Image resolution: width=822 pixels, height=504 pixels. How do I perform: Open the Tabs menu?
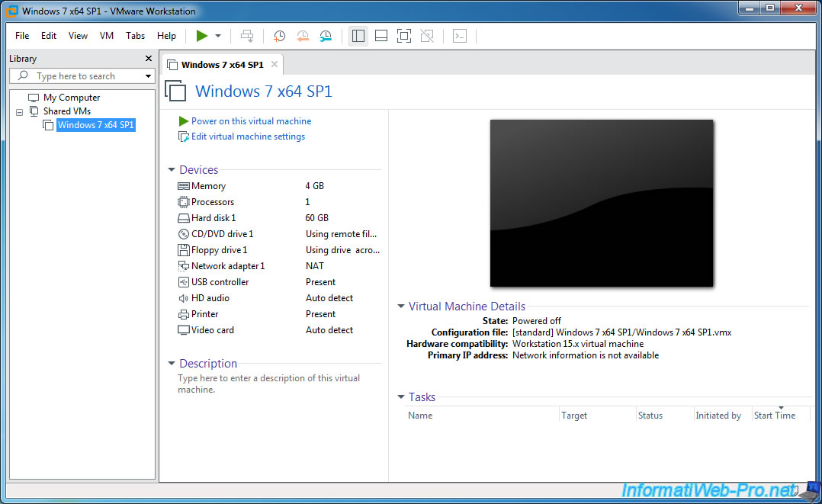(135, 36)
